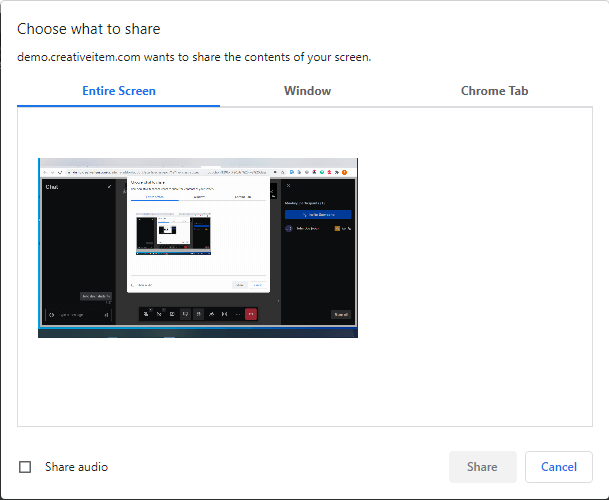The height and width of the screenshot is (500, 609).
Task: Click the Chat panel heading in preview
Action: [50, 186]
